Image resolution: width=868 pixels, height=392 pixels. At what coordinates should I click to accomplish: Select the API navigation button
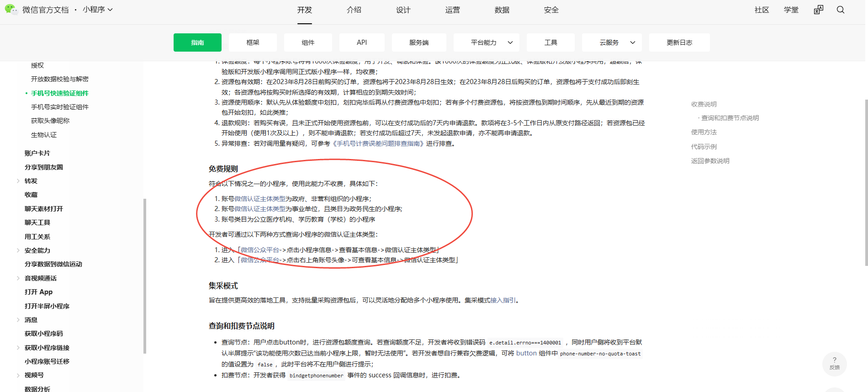coord(362,42)
